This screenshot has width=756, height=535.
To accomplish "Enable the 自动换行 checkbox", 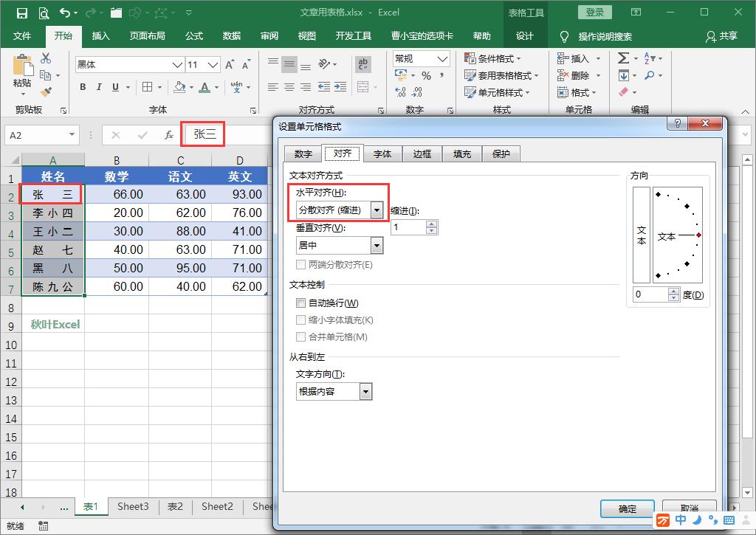I will click(300, 303).
